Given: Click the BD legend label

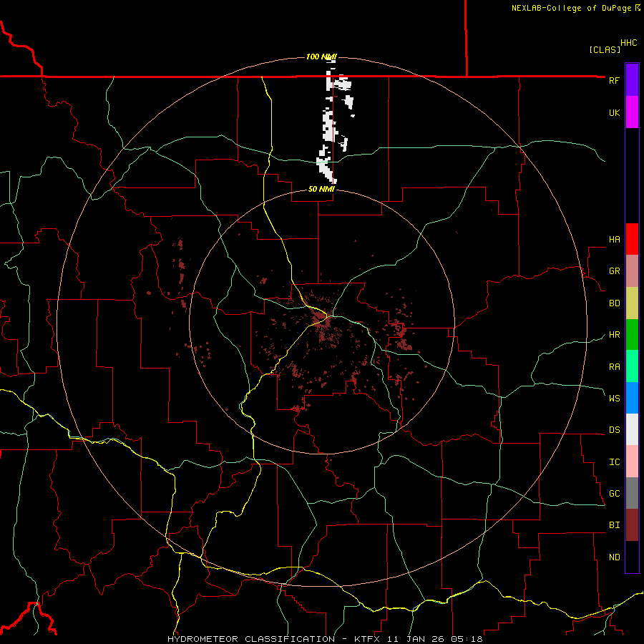Looking at the screenshot, I should coord(614,303).
